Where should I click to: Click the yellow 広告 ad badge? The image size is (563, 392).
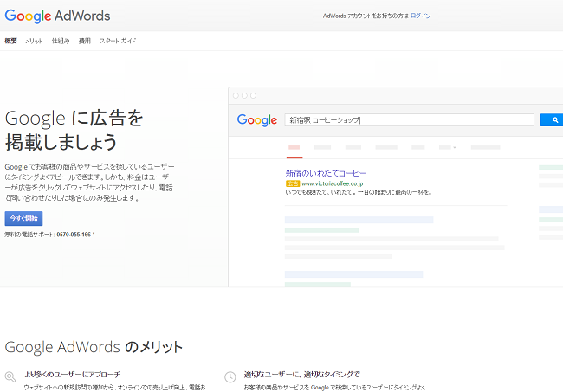[293, 183]
